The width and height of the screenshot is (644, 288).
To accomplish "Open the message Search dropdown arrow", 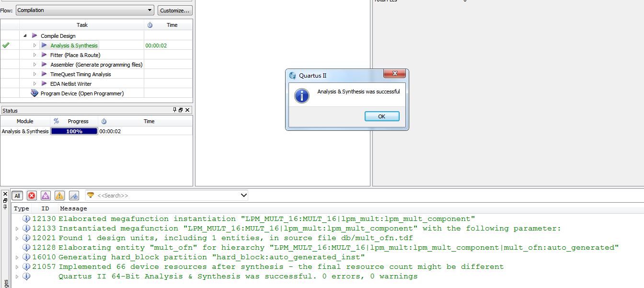I will pyautogui.click(x=243, y=196).
